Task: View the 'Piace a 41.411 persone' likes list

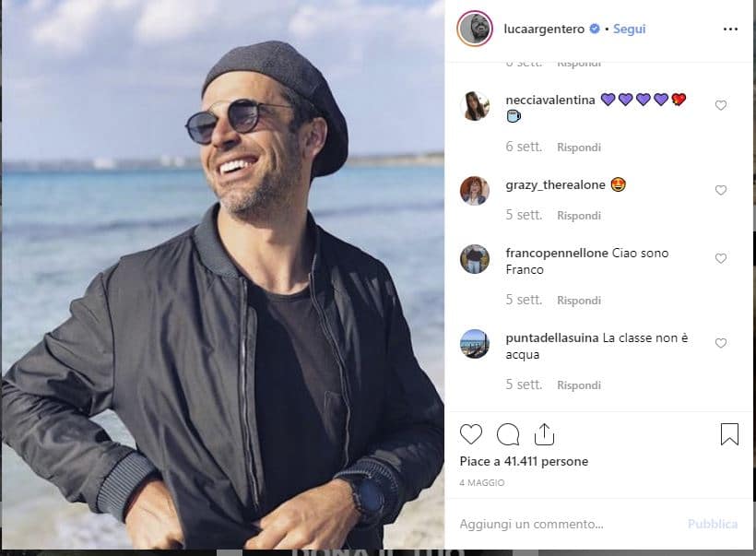Action: [x=524, y=461]
